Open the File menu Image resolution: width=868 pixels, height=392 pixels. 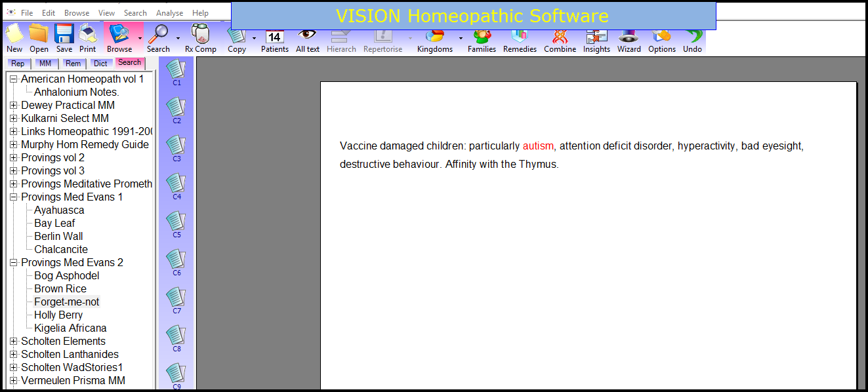tap(27, 13)
